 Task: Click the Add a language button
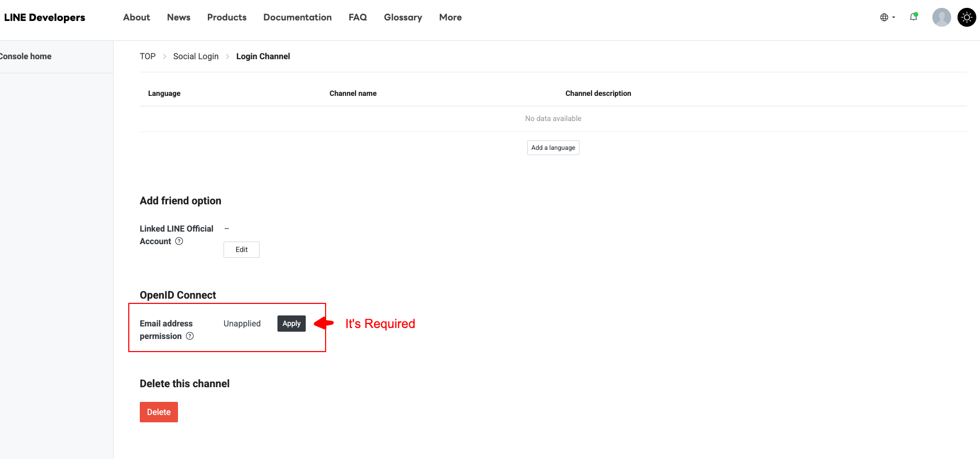pos(553,148)
